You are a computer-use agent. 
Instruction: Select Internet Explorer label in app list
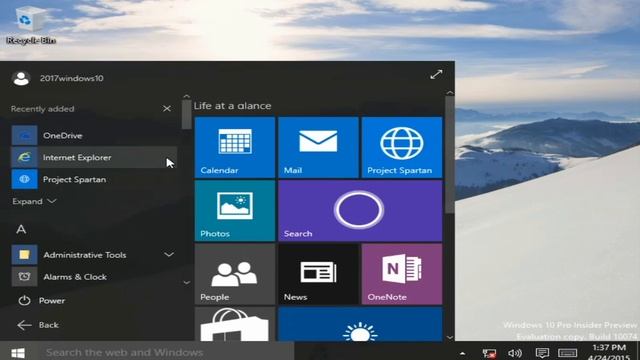coord(77,158)
